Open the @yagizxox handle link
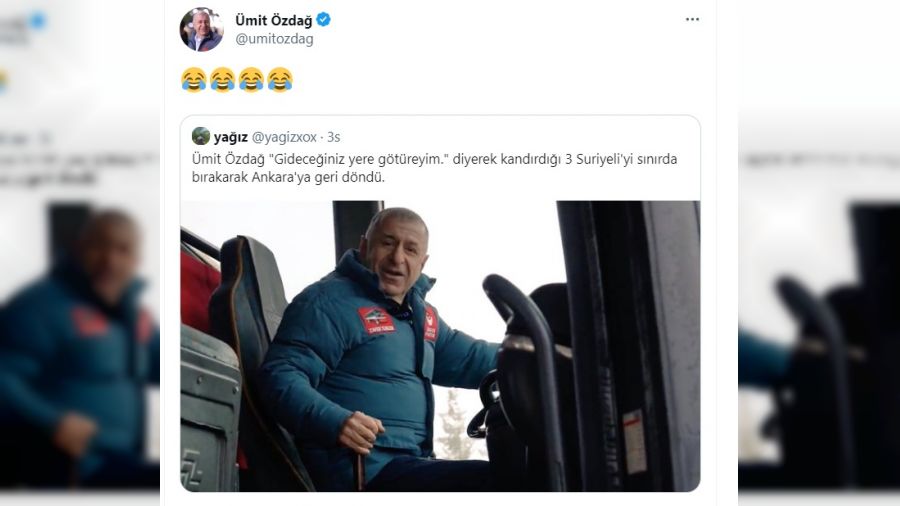Viewport: 900px width, 506px height. [x=284, y=137]
